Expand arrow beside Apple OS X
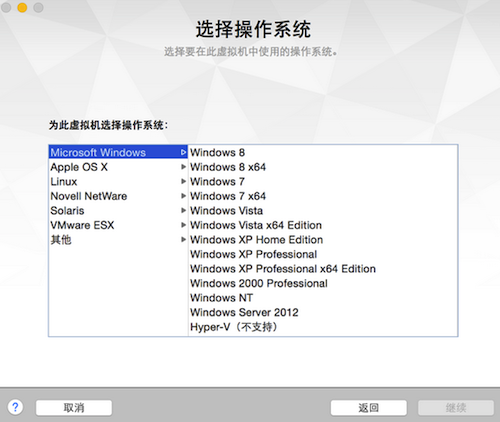 click(183, 167)
